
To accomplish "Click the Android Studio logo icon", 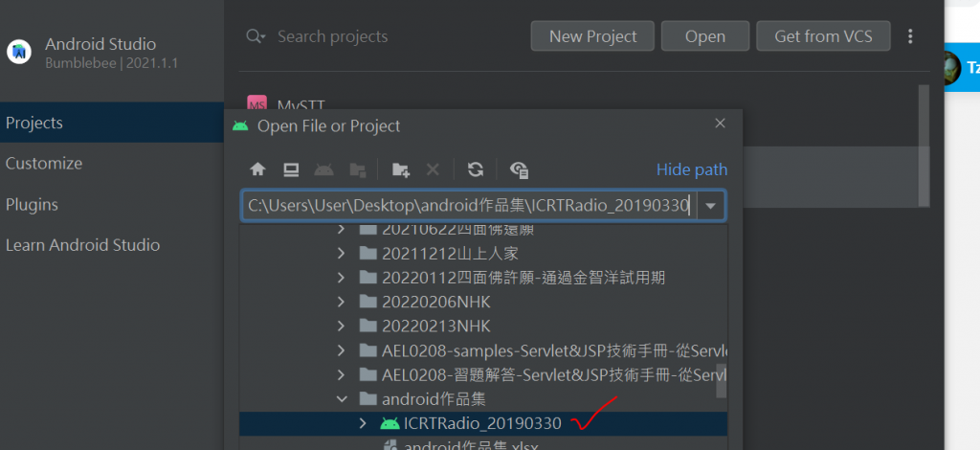I will tap(19, 52).
